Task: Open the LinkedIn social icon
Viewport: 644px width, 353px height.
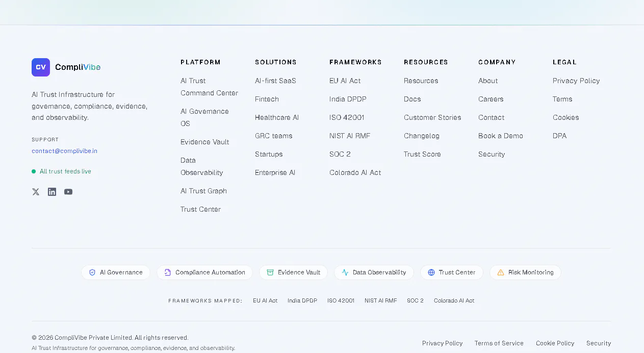Action: coord(52,192)
